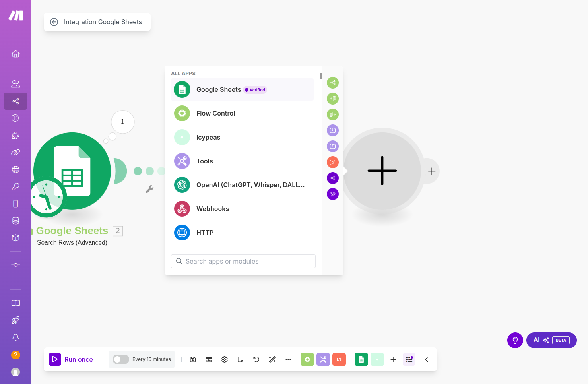Open the three-dots more menu
This screenshot has height=384, width=588.
click(x=288, y=359)
